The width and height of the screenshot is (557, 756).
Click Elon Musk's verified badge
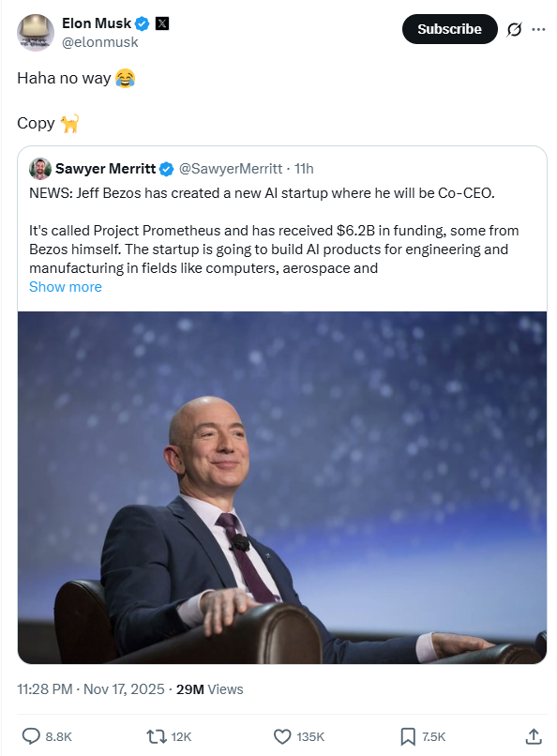[140, 23]
